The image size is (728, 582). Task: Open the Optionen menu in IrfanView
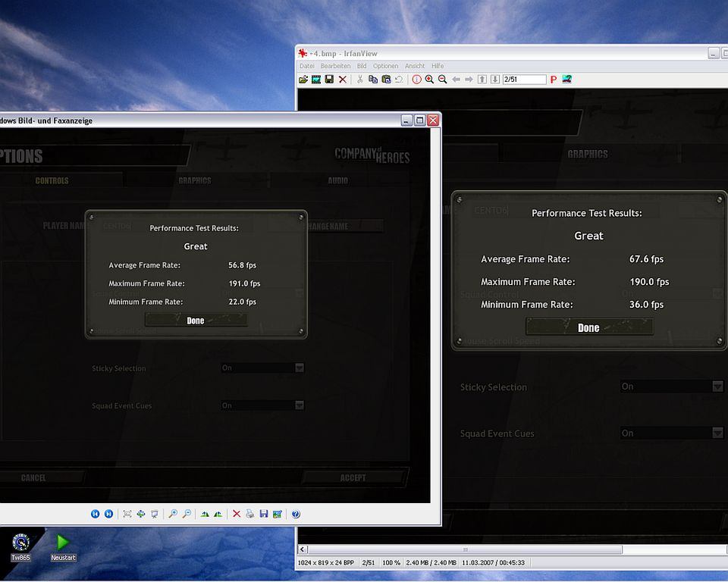[x=385, y=66]
